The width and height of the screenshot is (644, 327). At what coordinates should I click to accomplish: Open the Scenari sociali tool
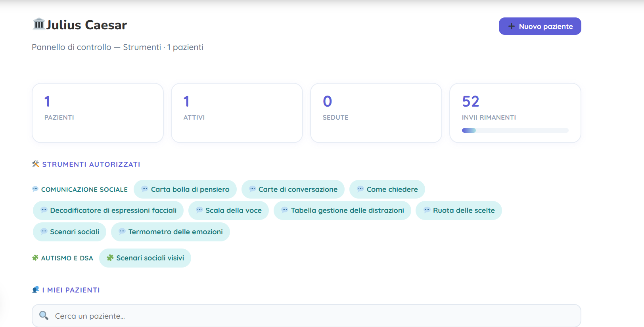coord(69,232)
